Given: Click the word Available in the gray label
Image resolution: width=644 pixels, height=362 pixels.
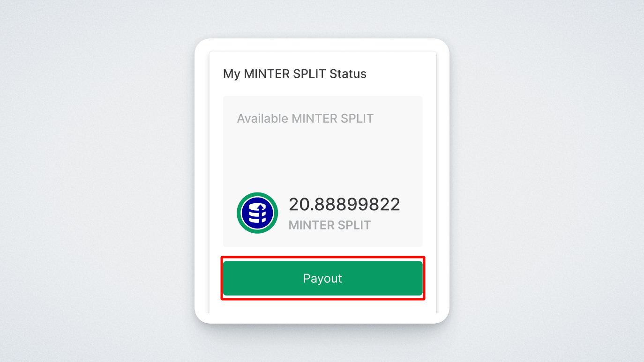Looking at the screenshot, I should 262,118.
